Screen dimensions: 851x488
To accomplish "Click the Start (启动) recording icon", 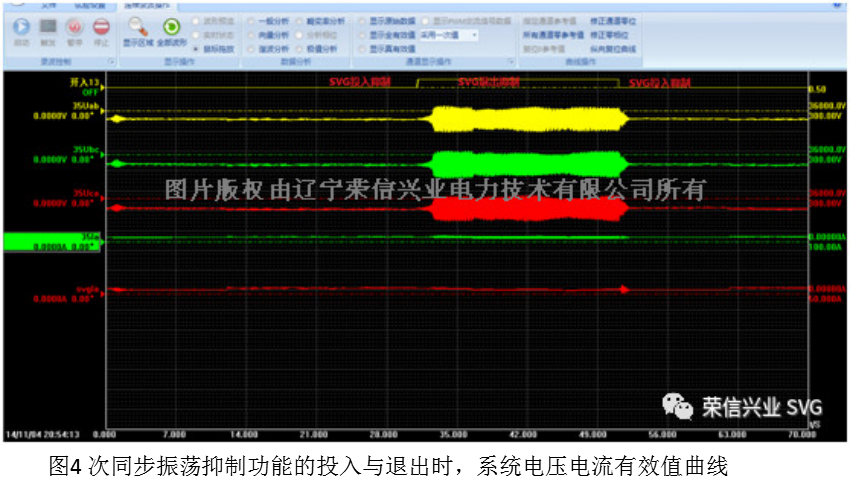I will (x=21, y=30).
